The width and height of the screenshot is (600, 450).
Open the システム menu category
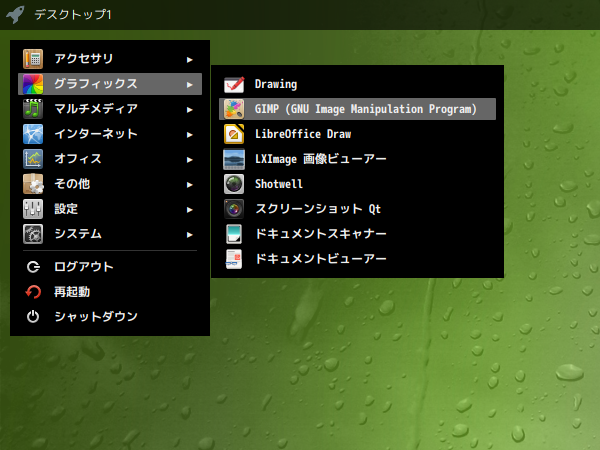point(110,234)
